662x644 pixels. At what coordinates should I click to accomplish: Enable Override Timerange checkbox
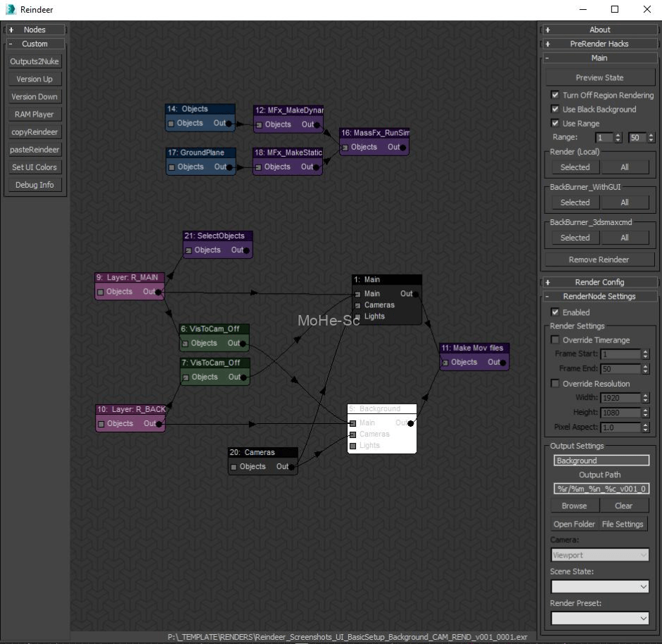[555, 340]
